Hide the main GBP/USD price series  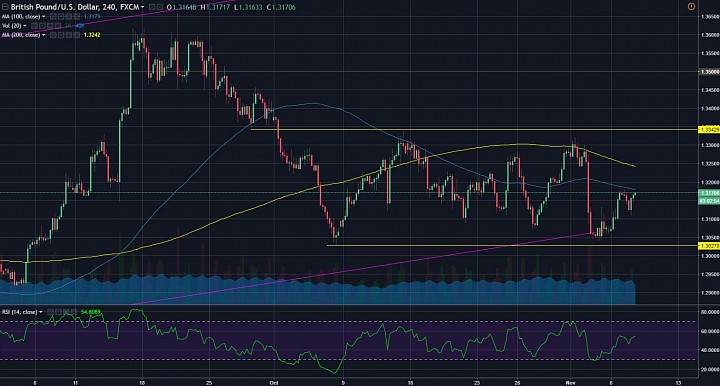click(152, 7)
